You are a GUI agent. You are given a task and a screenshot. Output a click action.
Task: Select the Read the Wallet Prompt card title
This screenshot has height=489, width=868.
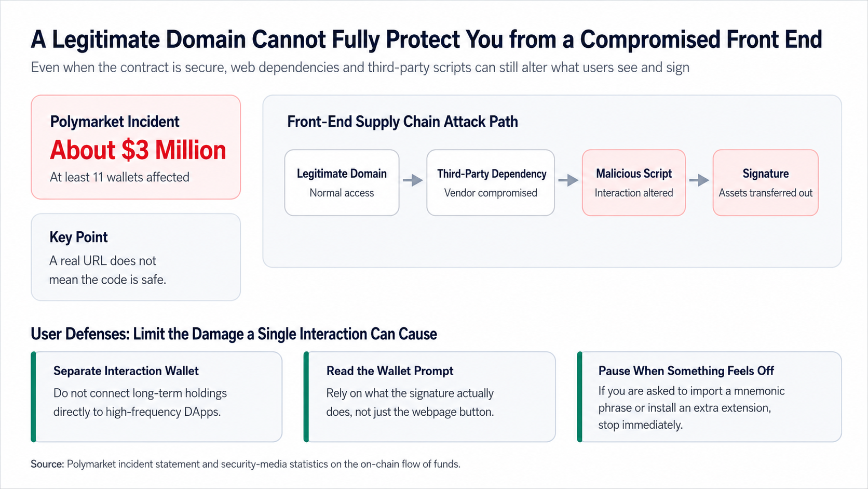(390, 371)
